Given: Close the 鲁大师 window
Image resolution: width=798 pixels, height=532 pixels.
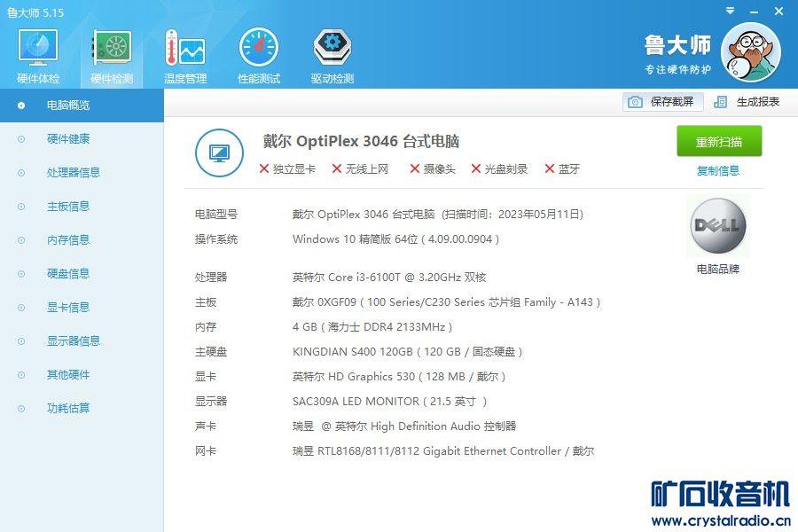Looking at the screenshot, I should [778, 11].
